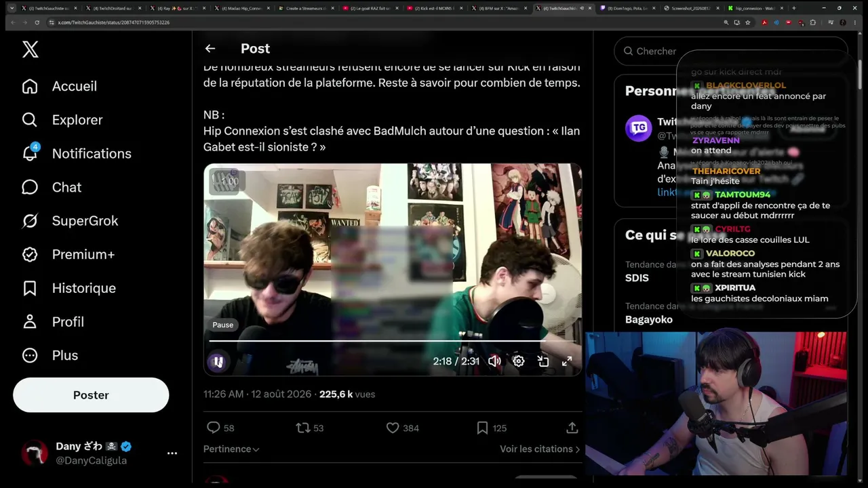The image size is (868, 488).
Task: Click the video time 2:18 / 2:31
Action: 456,361
